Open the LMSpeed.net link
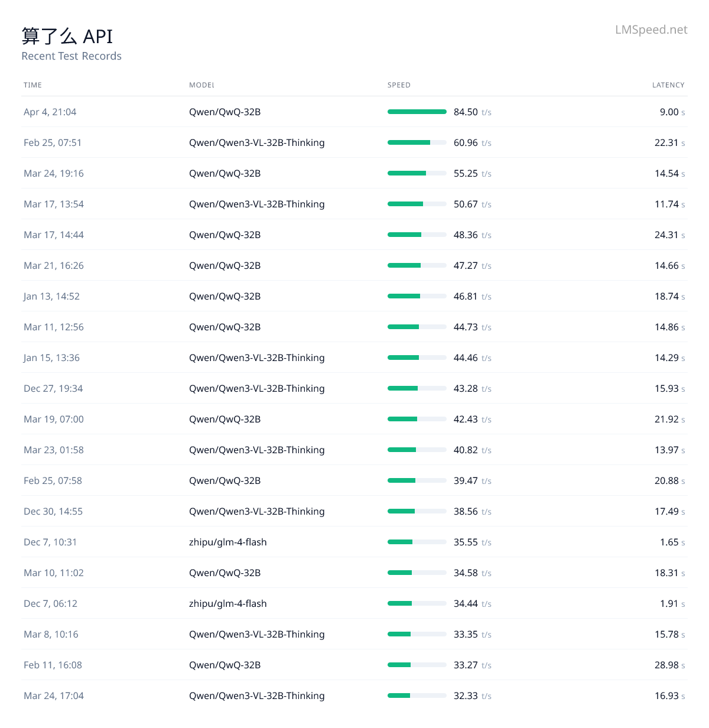 pos(651,30)
